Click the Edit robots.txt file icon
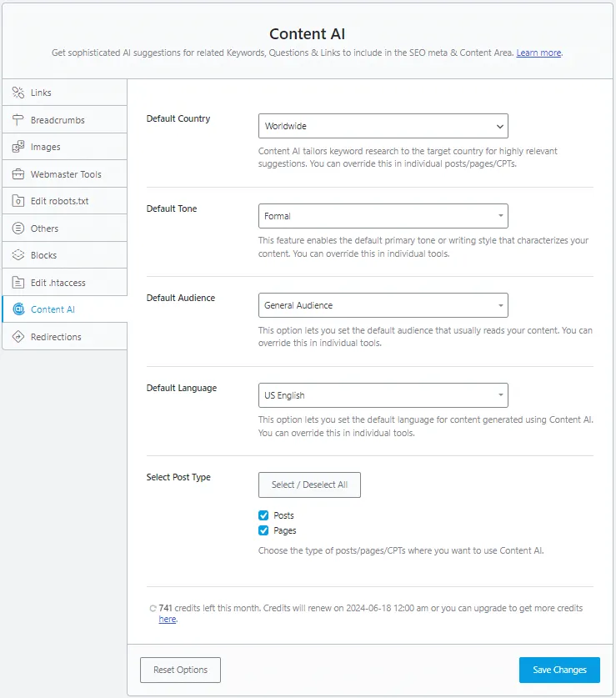Screen dimensions: 616x698 [18, 201]
